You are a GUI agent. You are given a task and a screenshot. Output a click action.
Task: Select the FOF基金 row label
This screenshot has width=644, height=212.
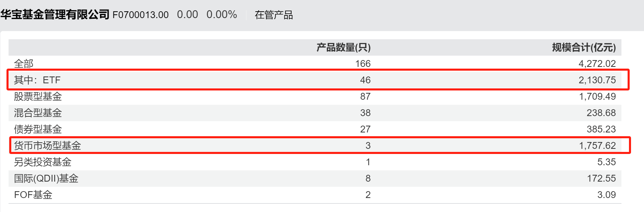point(33,195)
